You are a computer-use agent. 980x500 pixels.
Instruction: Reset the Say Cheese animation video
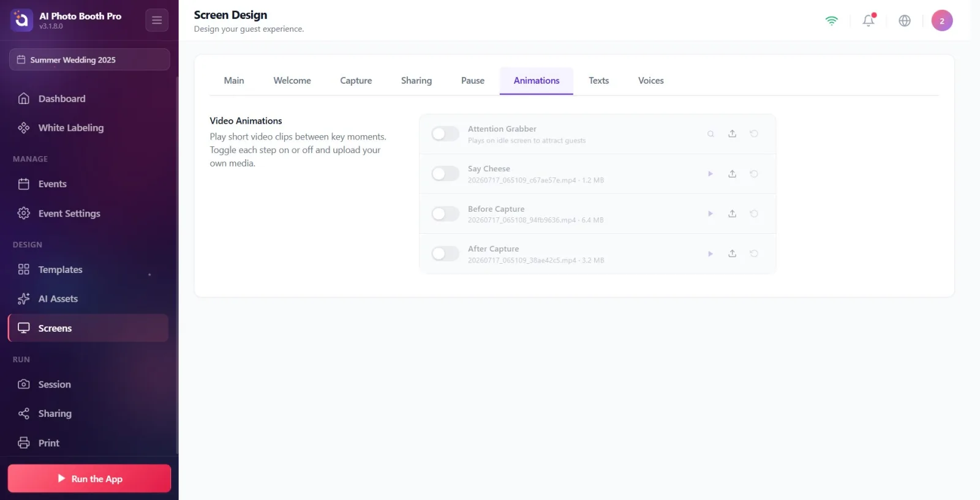tap(754, 174)
